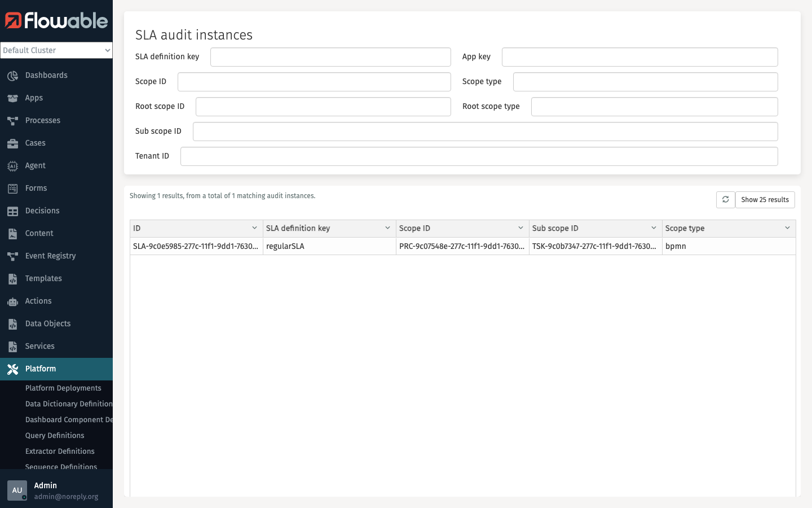The image size is (812, 508).
Task: Click the SLA definition key input field
Action: tap(330, 56)
